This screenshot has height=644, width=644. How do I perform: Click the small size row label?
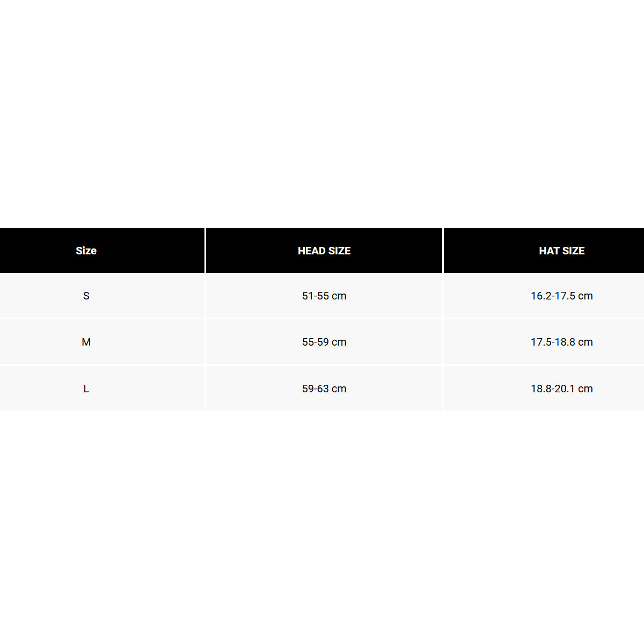(x=86, y=296)
